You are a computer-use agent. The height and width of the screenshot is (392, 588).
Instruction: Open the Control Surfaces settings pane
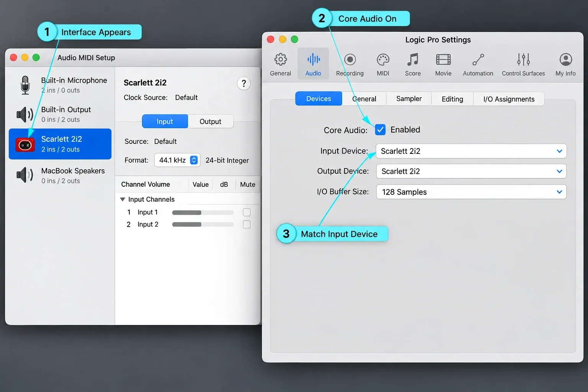(523, 64)
